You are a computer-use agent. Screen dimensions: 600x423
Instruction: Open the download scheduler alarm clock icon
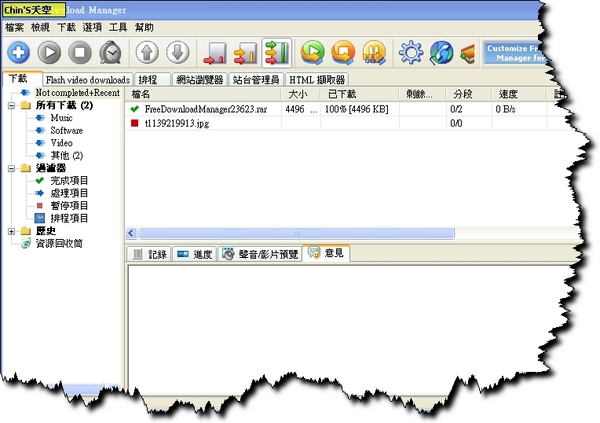[x=110, y=52]
